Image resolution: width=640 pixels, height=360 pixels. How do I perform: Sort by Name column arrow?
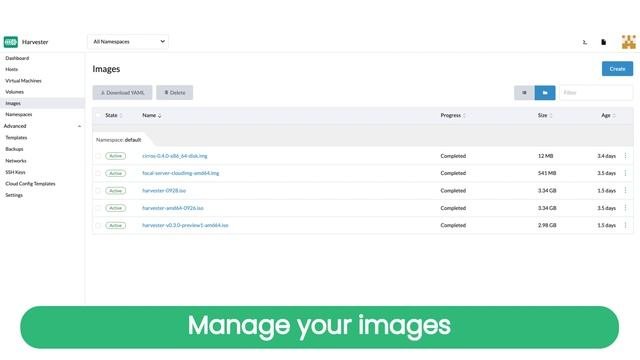pyautogui.click(x=160, y=116)
